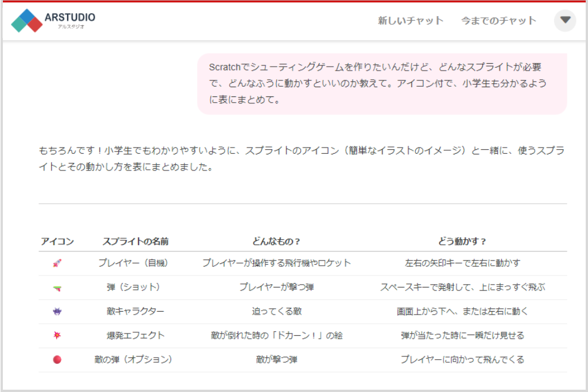Click the ARSTUDIO logo

53,21
